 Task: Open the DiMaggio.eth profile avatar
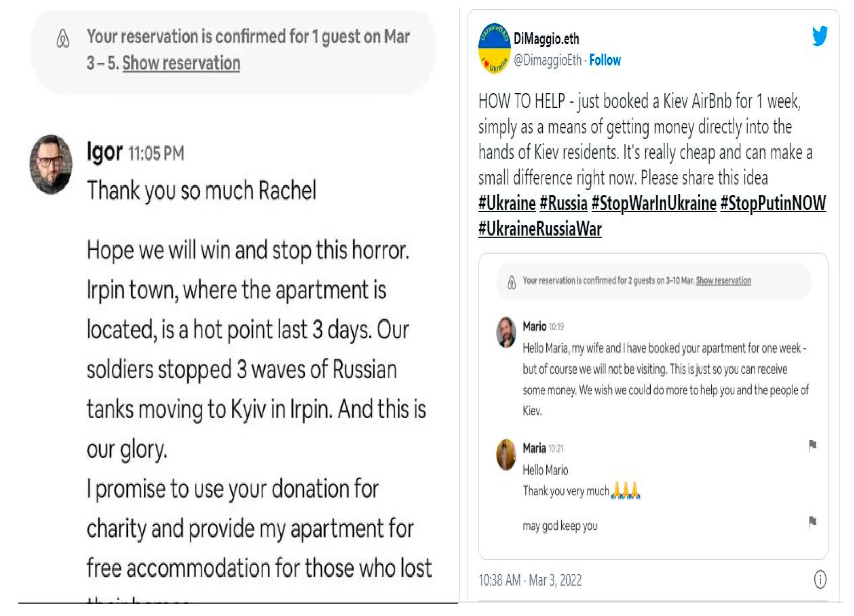pos(494,48)
